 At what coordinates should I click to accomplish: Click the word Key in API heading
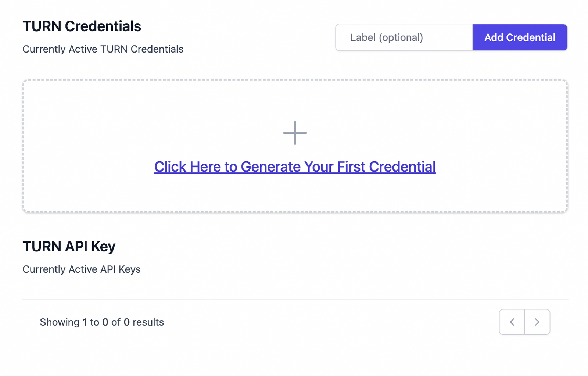click(103, 247)
